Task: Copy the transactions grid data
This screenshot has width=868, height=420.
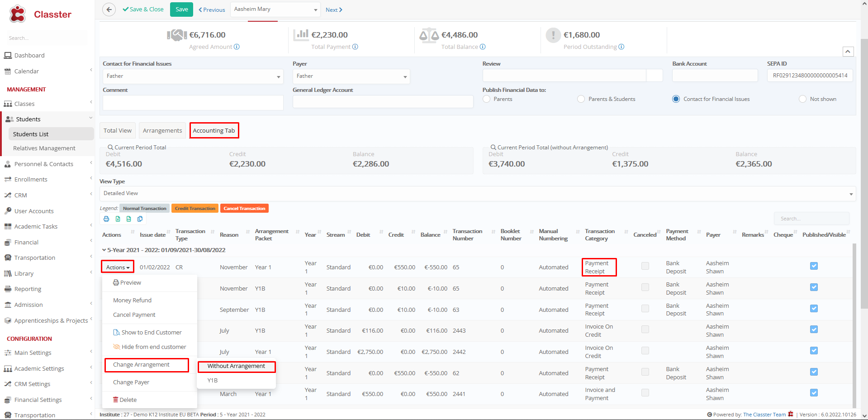Action: pos(140,219)
